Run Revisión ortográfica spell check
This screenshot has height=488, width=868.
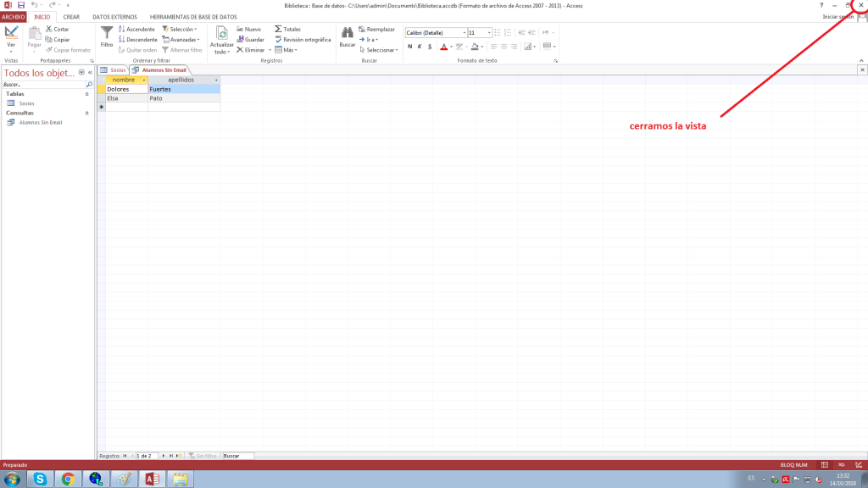[x=302, y=40]
